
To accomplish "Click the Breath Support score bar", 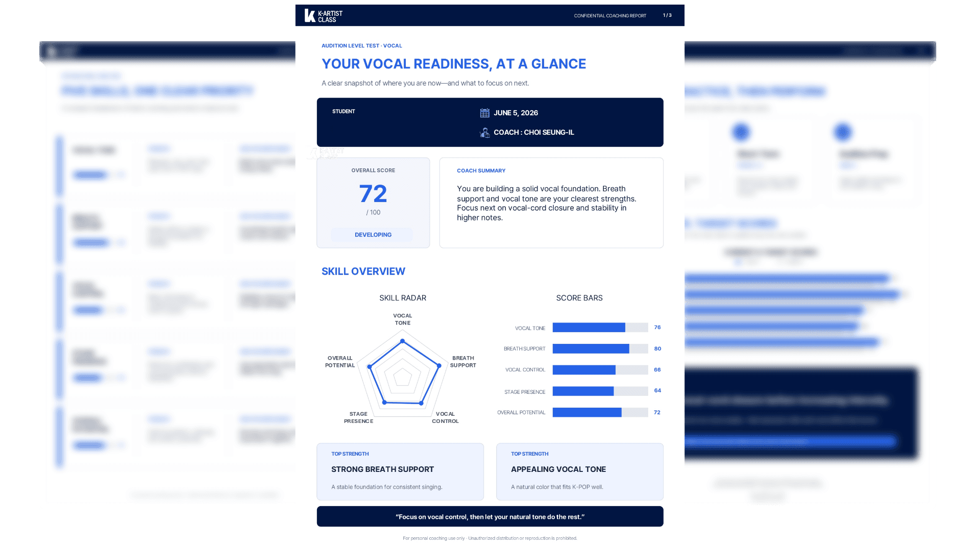I will [x=600, y=349].
